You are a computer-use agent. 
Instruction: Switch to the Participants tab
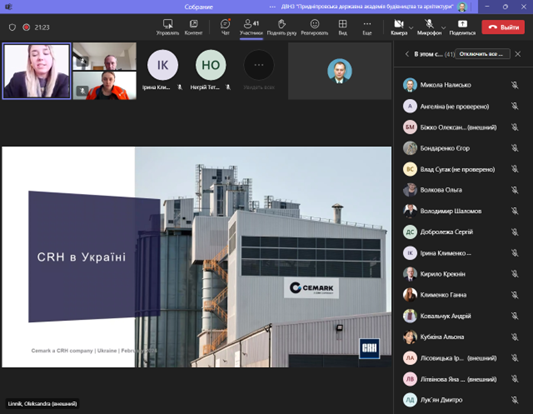(251, 27)
